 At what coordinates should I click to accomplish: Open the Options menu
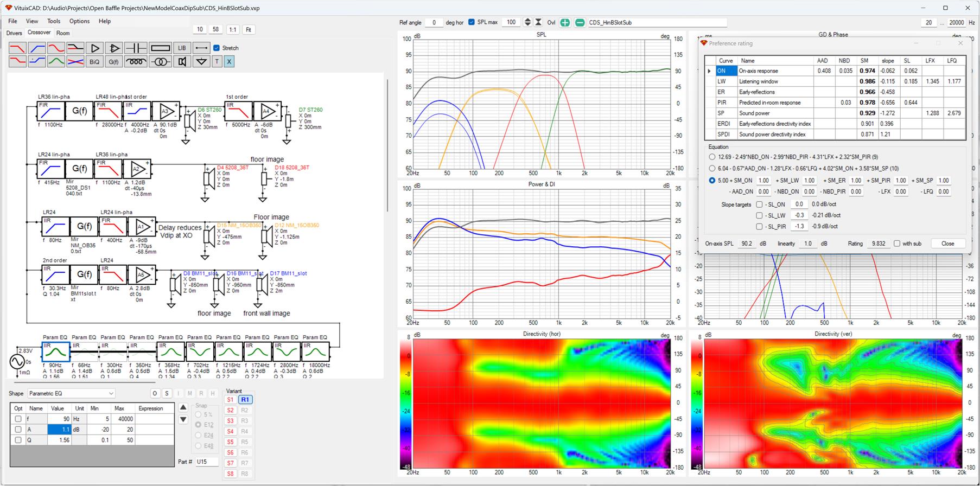(79, 21)
